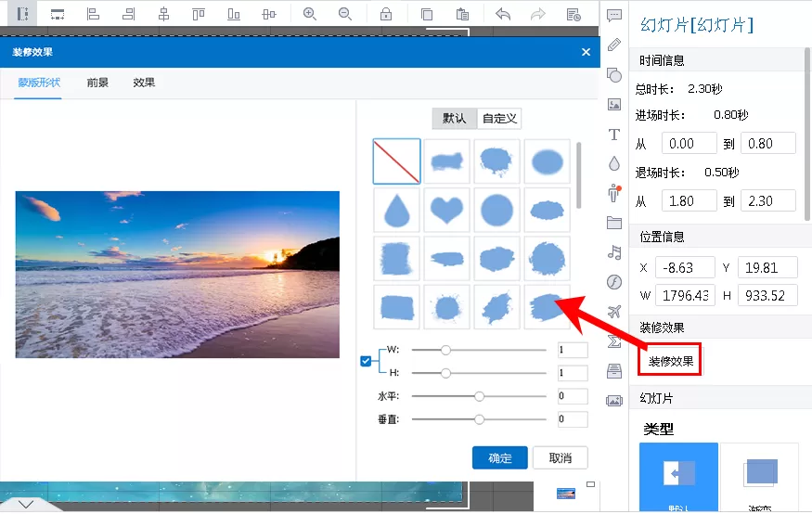Click the undo arrow icon
The image size is (812, 514).
pyautogui.click(x=503, y=14)
